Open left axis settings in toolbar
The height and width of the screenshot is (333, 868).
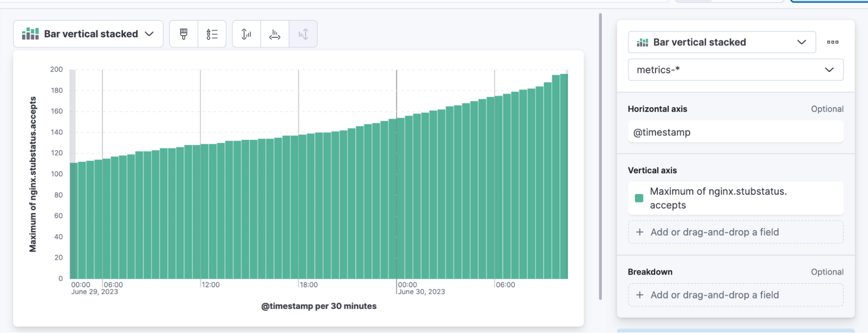click(x=246, y=34)
